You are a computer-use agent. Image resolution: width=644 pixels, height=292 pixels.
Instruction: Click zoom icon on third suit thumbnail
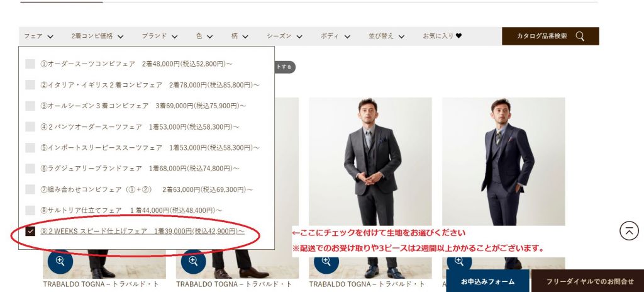click(326, 261)
